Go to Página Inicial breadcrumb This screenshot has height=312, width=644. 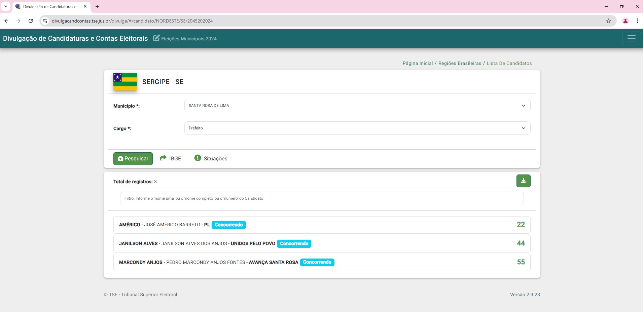(x=418, y=63)
